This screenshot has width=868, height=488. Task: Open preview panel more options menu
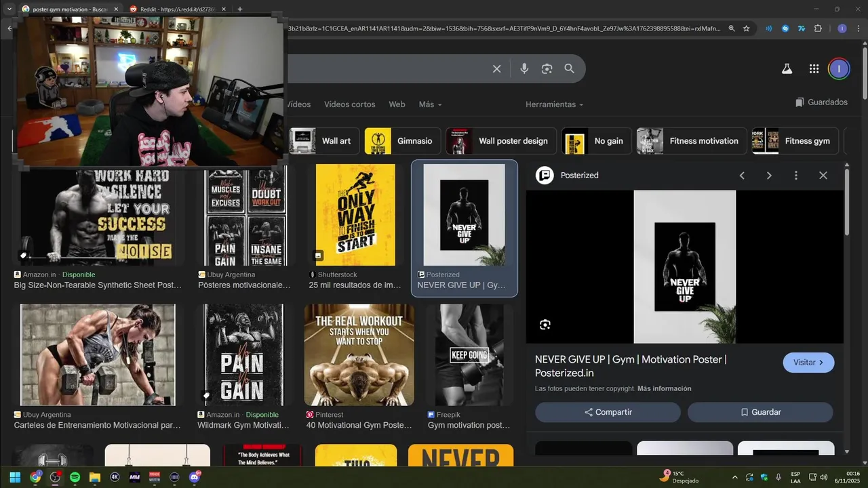[796, 176]
